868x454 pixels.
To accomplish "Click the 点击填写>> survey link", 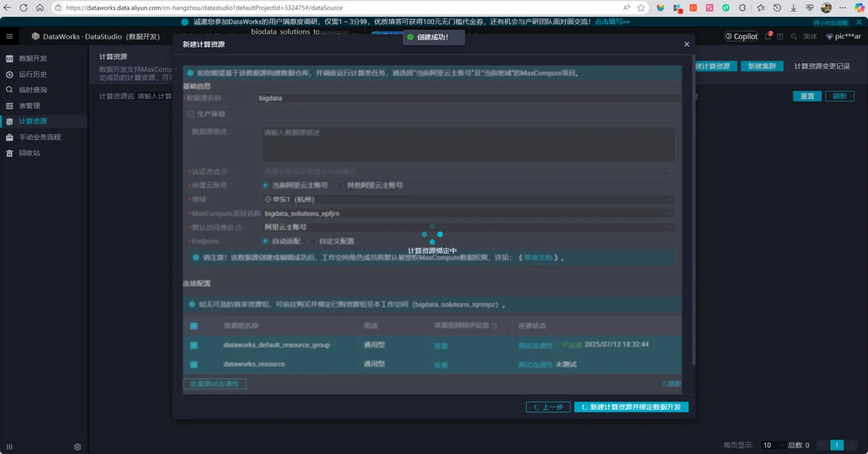I will pos(612,22).
